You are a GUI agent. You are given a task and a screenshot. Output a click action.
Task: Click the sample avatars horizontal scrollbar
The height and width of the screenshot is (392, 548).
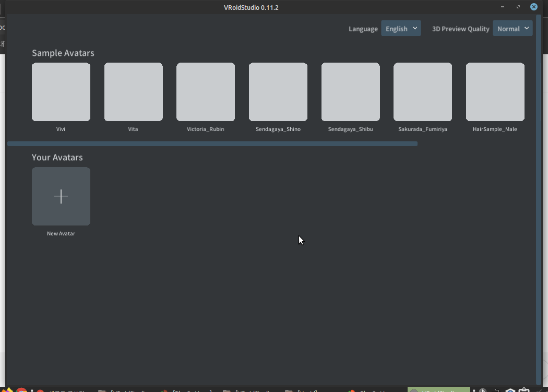212,144
